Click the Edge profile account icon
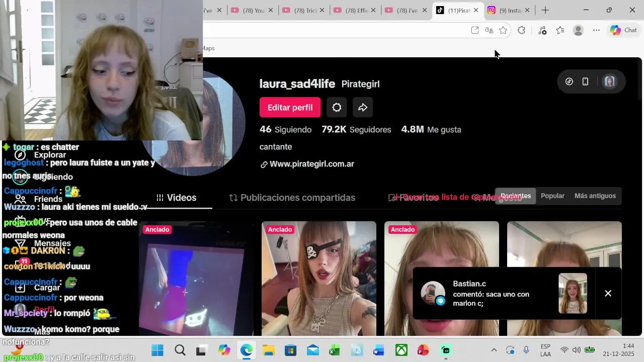Viewport: 644px width, 362px height. 578,30
